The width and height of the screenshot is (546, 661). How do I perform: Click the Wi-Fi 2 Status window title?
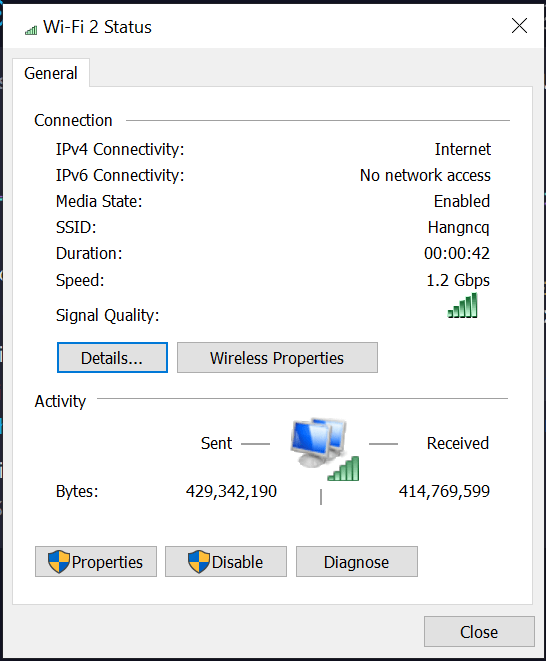click(97, 27)
